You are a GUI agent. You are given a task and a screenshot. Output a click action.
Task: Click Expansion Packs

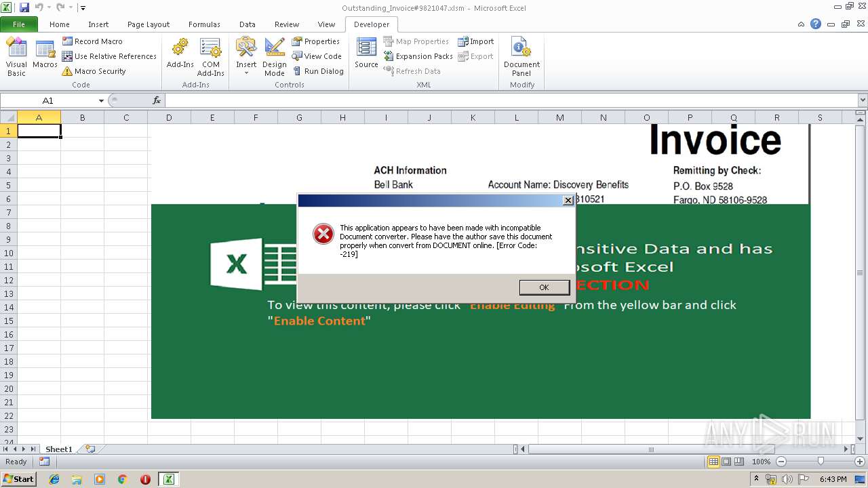[418, 56]
